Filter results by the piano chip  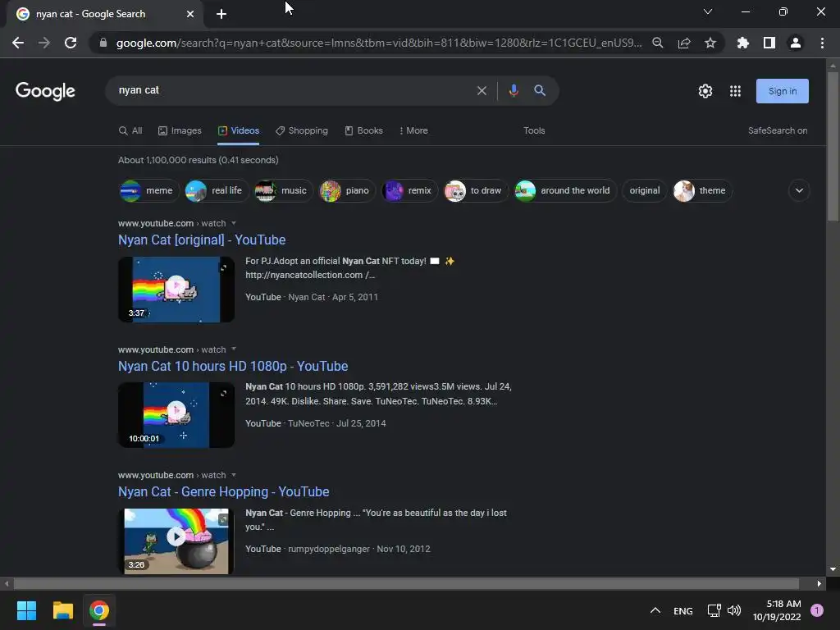coord(347,190)
